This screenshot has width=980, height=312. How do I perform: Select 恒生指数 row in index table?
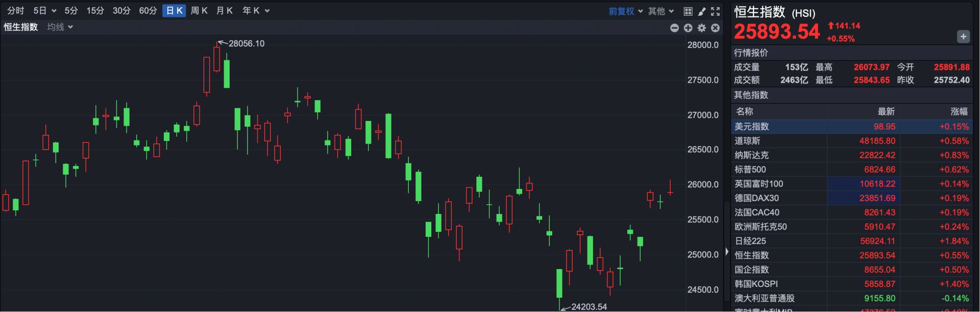tap(852, 255)
